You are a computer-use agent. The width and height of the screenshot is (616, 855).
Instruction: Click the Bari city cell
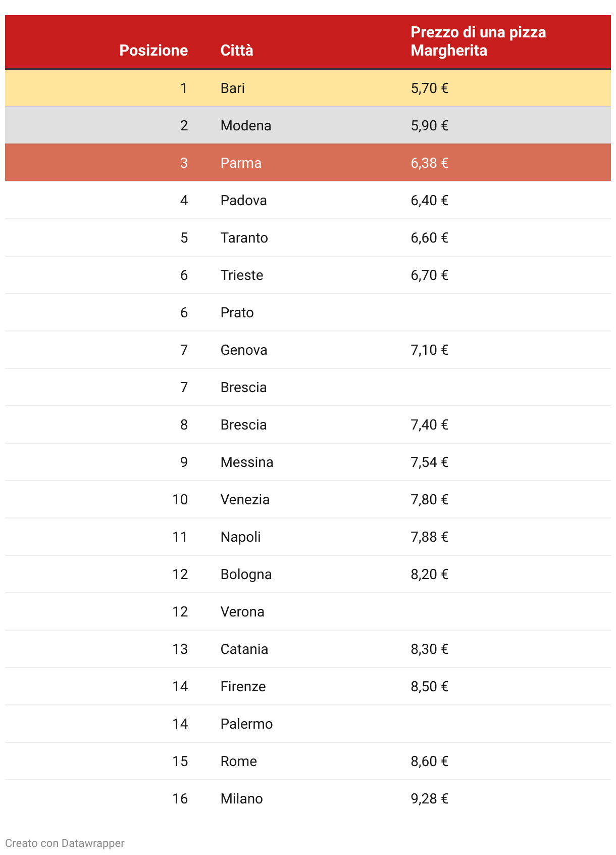[x=233, y=88]
